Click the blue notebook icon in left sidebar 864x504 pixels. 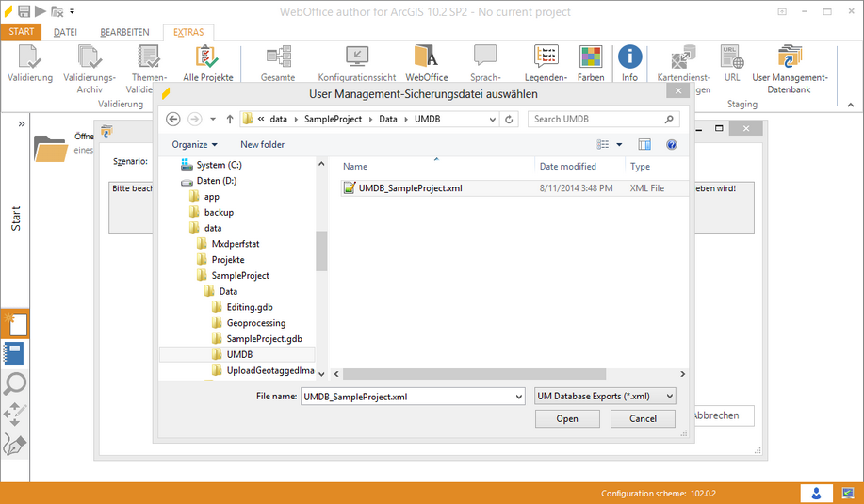click(14, 353)
